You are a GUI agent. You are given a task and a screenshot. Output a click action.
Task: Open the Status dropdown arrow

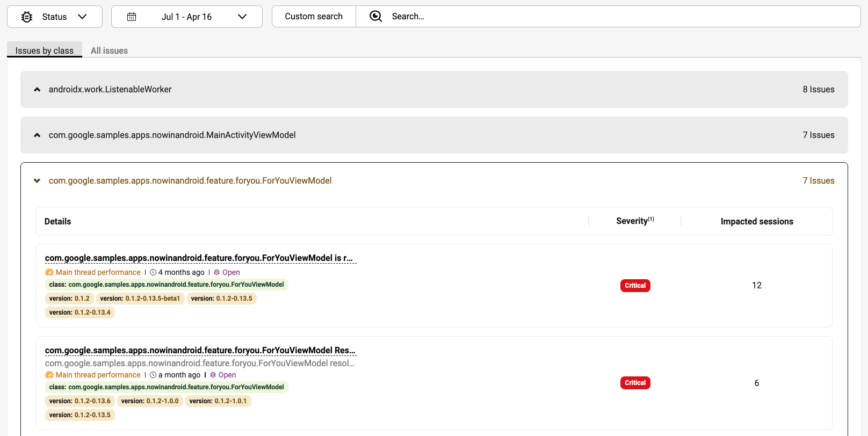coord(82,17)
